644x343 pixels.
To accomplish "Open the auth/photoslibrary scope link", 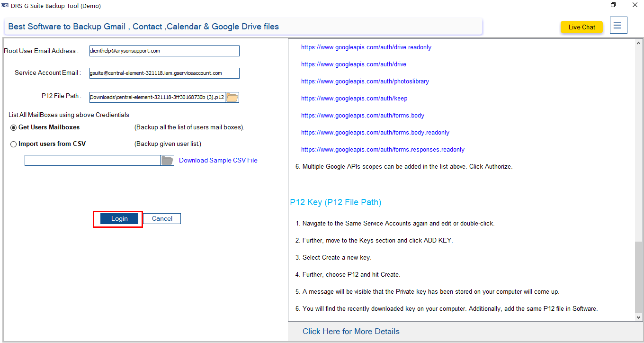I will pos(365,81).
